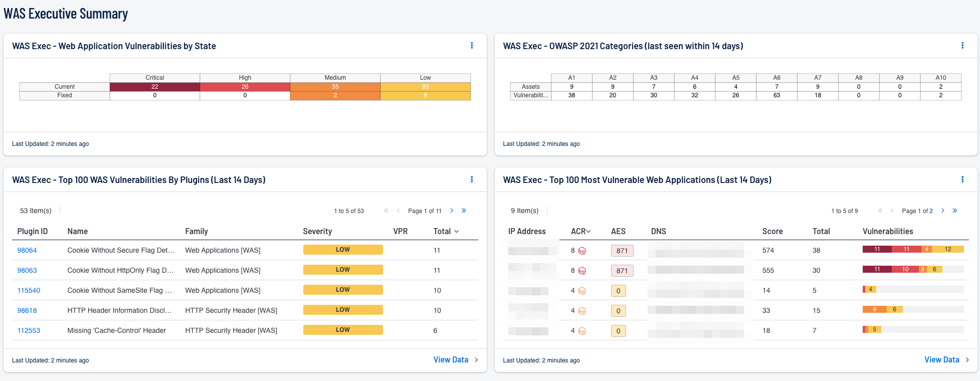Click 9 Item(s) count label

[x=525, y=211]
